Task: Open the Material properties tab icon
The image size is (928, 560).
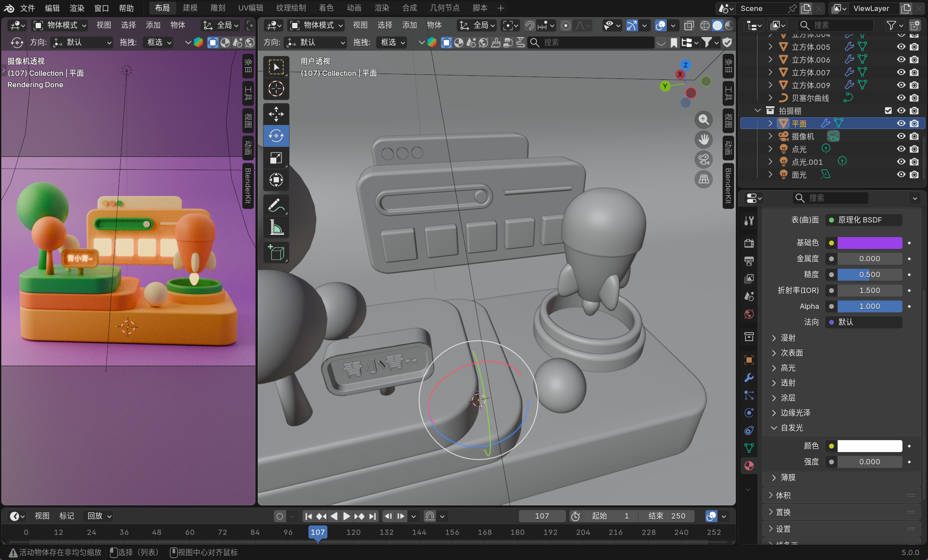Action: pyautogui.click(x=749, y=466)
